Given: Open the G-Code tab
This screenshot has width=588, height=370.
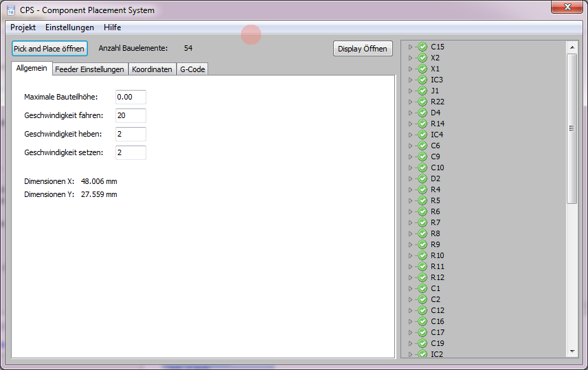Looking at the screenshot, I should [x=192, y=69].
